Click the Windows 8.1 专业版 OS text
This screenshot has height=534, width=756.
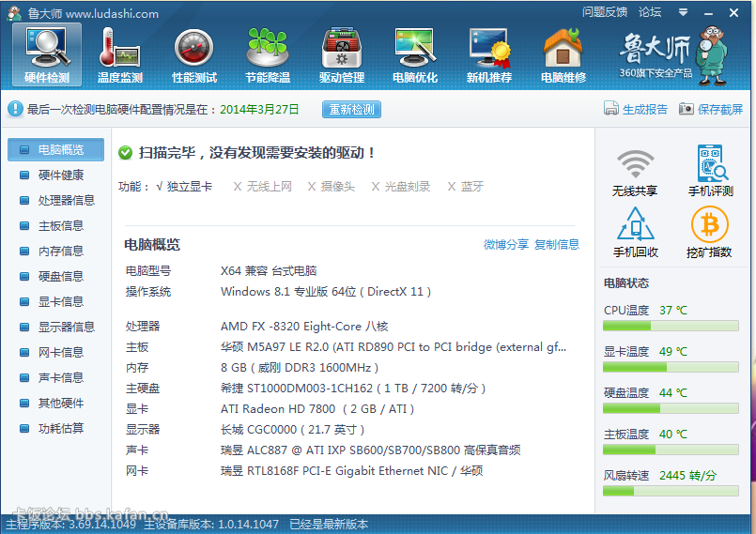click(326, 292)
